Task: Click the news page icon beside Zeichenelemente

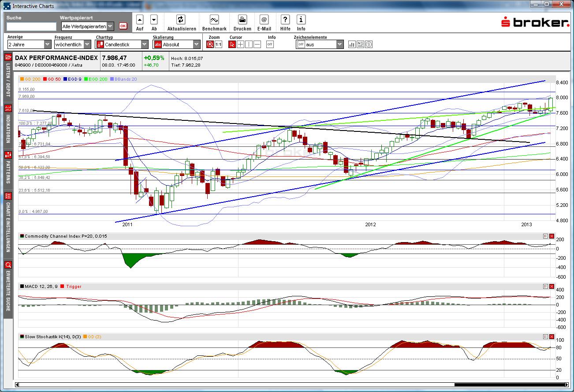Action: 361,44
